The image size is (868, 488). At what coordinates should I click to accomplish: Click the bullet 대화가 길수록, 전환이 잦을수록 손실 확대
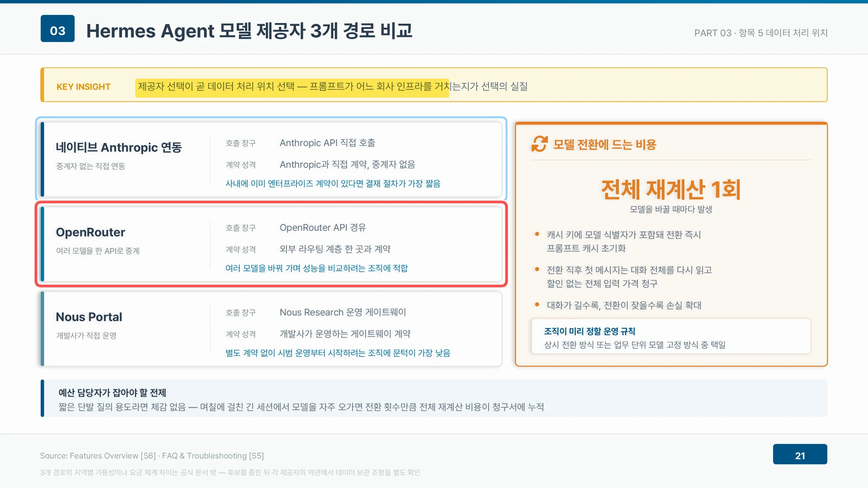(624, 305)
